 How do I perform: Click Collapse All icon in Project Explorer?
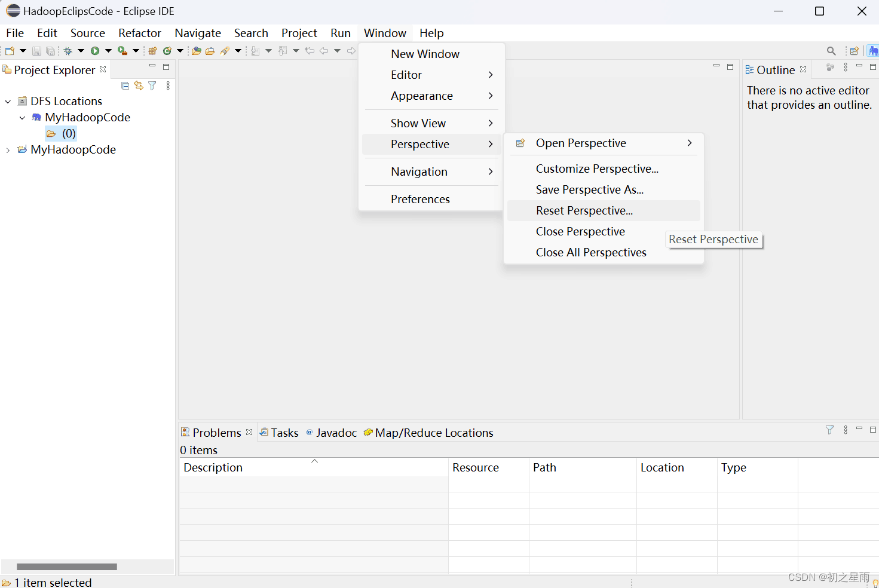(x=125, y=86)
